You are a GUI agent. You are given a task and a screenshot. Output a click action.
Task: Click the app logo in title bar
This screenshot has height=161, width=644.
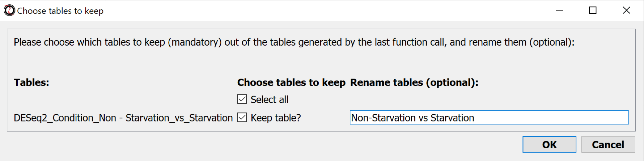click(x=9, y=10)
